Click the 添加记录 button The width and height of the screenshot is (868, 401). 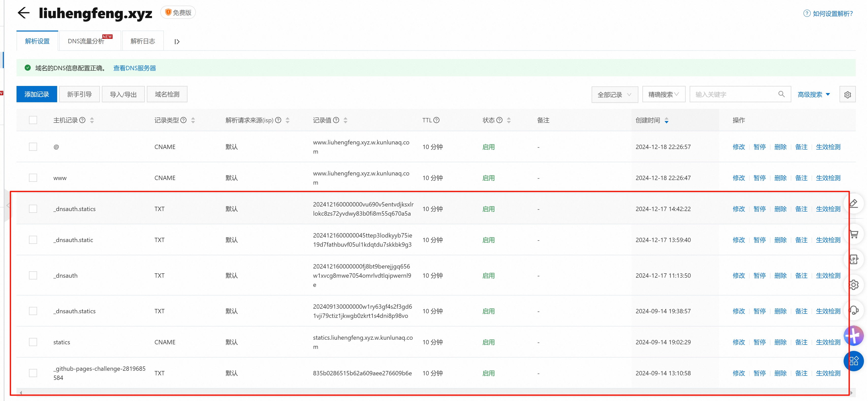point(37,94)
